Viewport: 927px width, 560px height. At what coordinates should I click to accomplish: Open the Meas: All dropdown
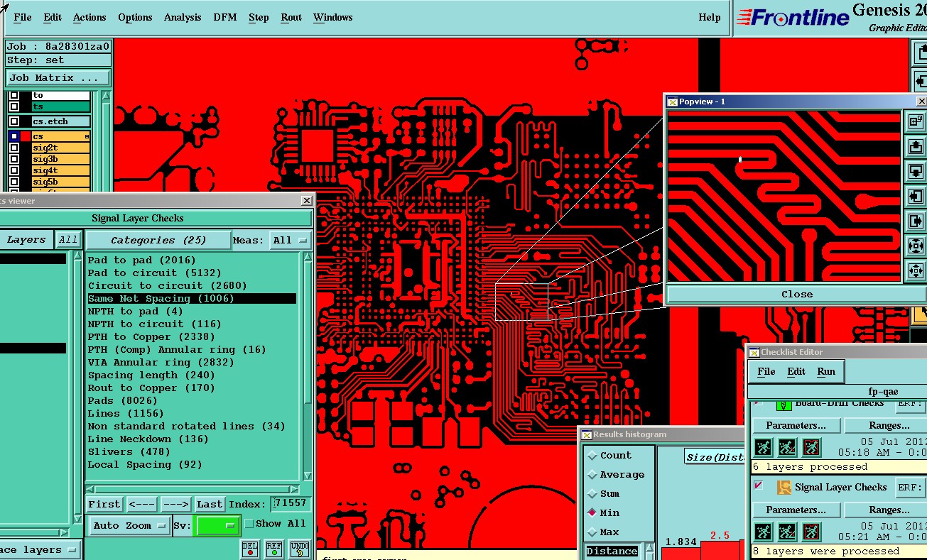(290, 240)
